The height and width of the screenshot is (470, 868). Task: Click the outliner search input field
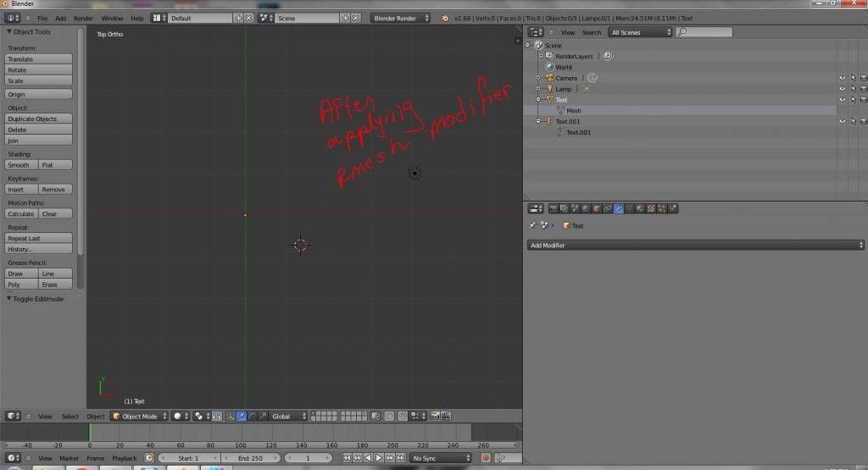(704, 32)
